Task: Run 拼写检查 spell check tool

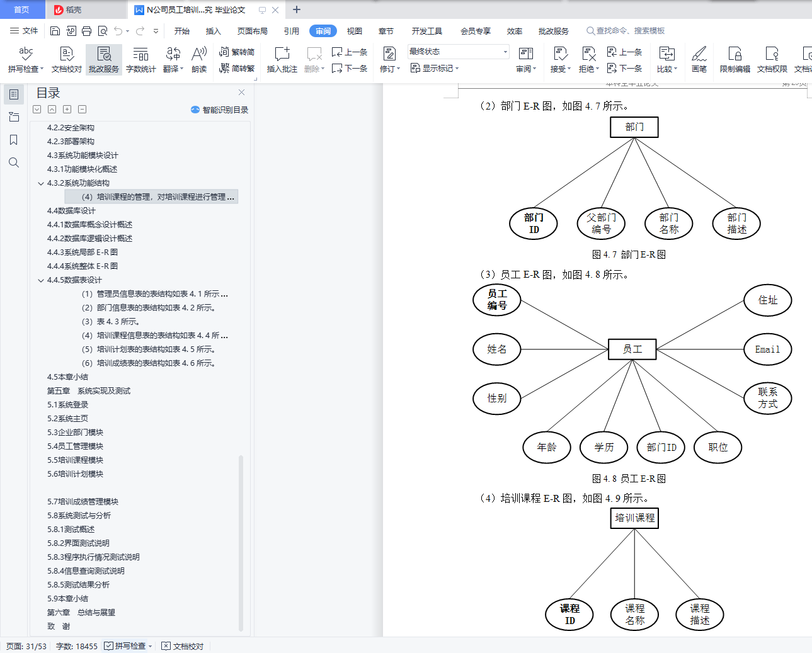Action: click(26, 60)
